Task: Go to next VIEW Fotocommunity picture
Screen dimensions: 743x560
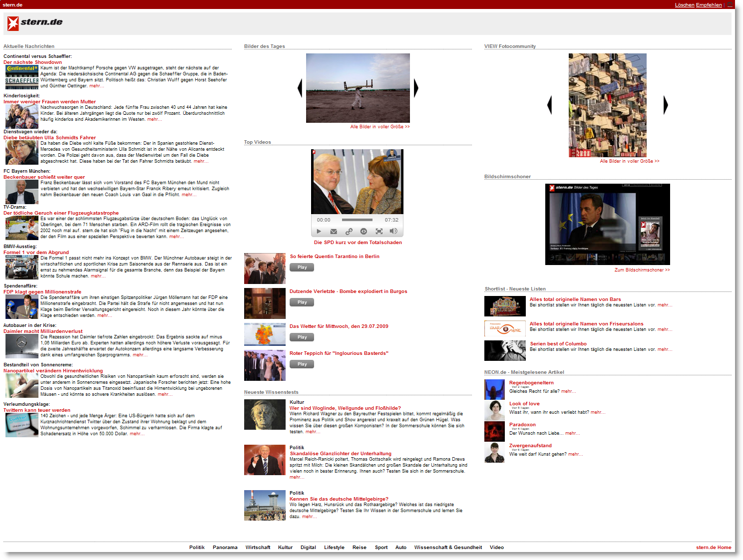Action: point(666,105)
